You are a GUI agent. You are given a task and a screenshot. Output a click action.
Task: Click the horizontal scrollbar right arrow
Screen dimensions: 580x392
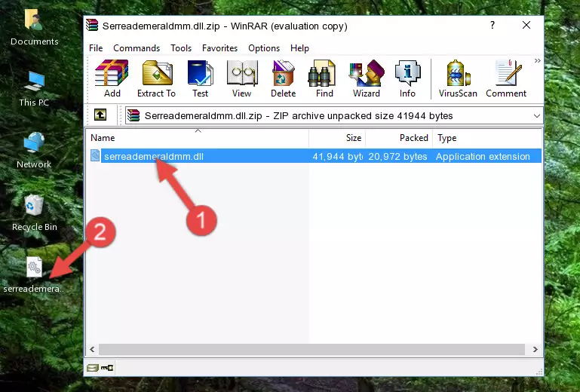coord(535,349)
